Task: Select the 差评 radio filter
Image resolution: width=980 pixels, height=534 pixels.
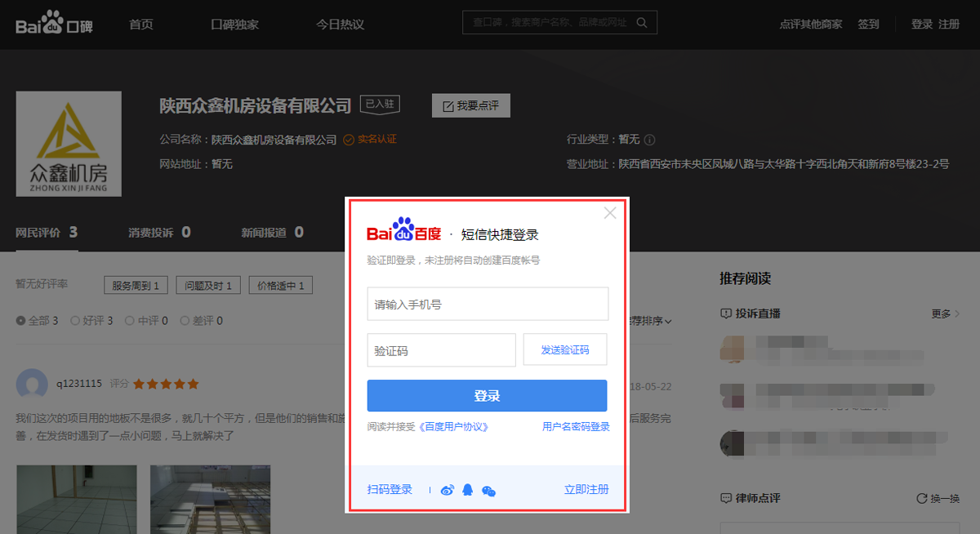Action: coord(185,321)
